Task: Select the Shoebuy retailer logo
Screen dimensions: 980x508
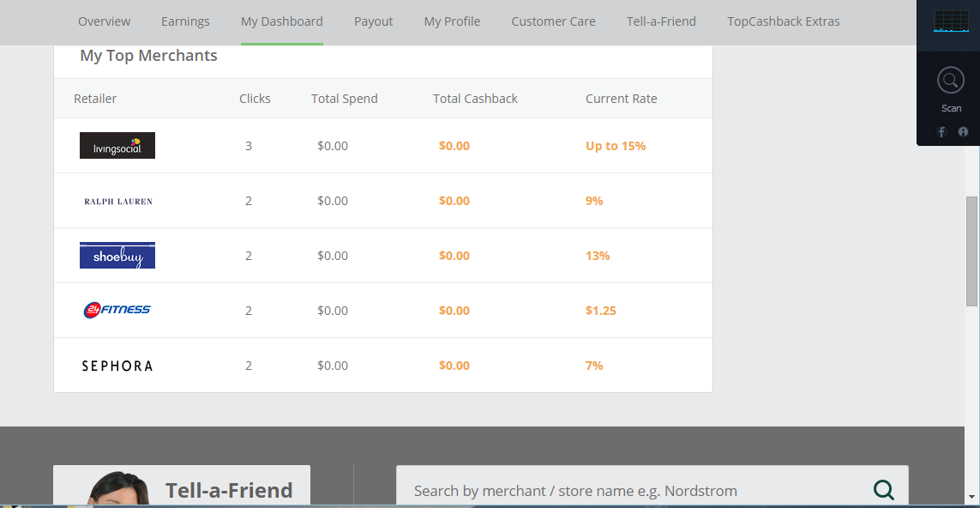Action: (117, 256)
